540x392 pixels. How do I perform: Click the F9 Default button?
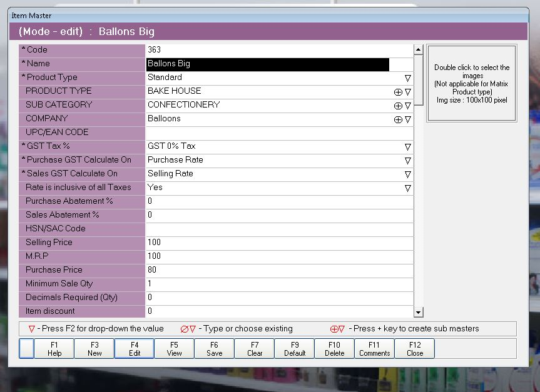[295, 349]
